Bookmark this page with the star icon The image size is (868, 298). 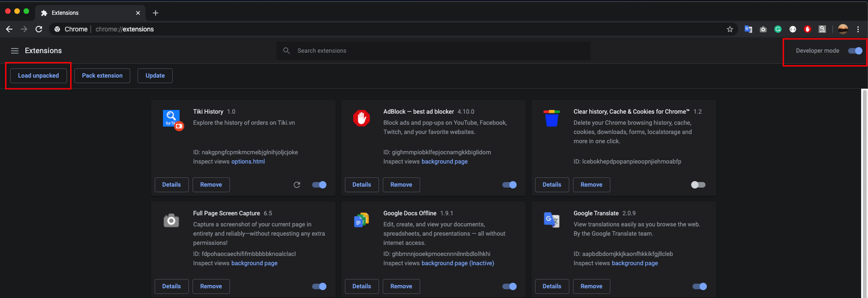click(730, 29)
